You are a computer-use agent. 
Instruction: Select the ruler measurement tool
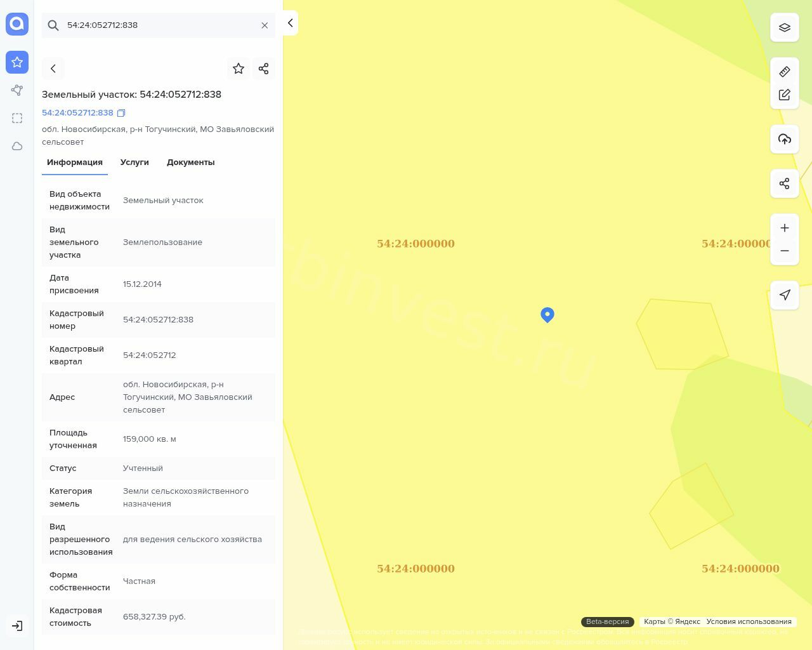(x=785, y=72)
